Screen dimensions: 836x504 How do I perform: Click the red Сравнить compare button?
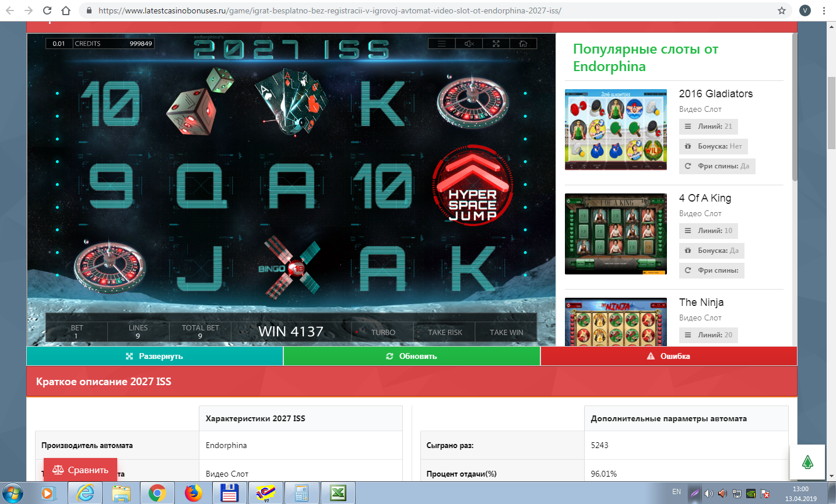(80, 470)
